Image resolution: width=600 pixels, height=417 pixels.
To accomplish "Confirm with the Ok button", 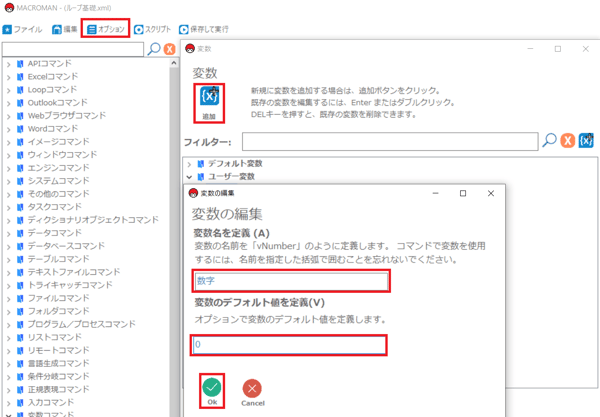I will tap(212, 391).
